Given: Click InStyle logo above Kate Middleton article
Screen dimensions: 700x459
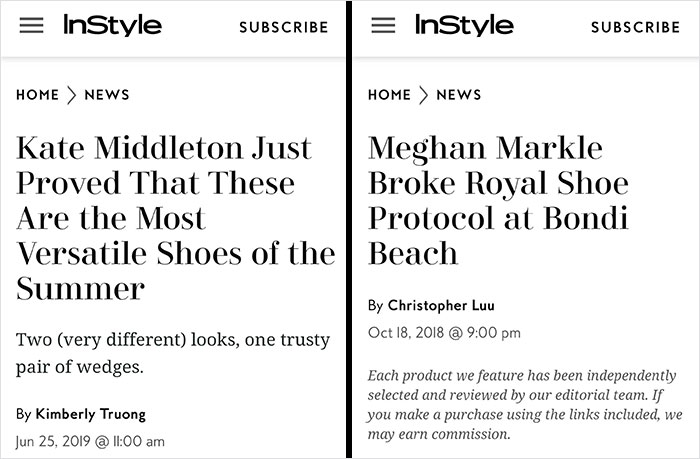Looking at the screenshot, I should [x=112, y=25].
